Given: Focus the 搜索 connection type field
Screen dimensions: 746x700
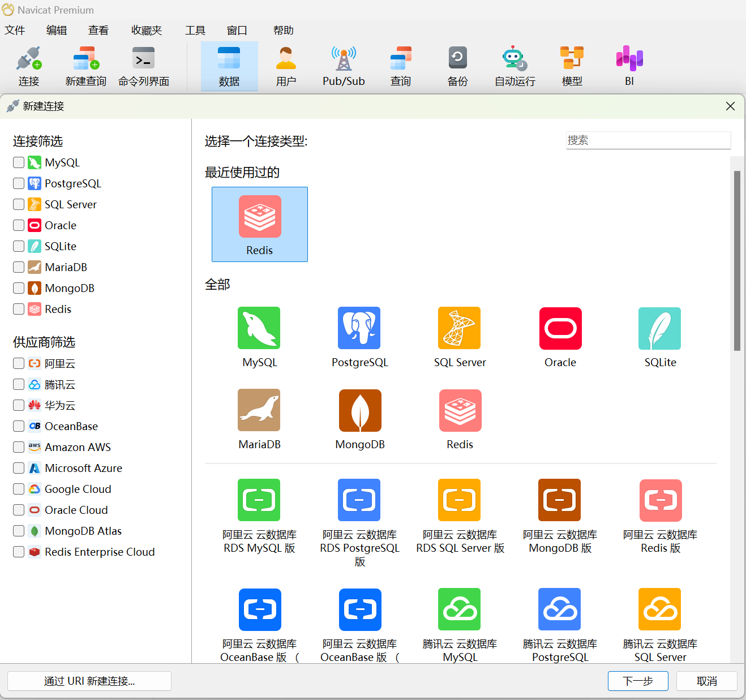Looking at the screenshot, I should pos(648,140).
